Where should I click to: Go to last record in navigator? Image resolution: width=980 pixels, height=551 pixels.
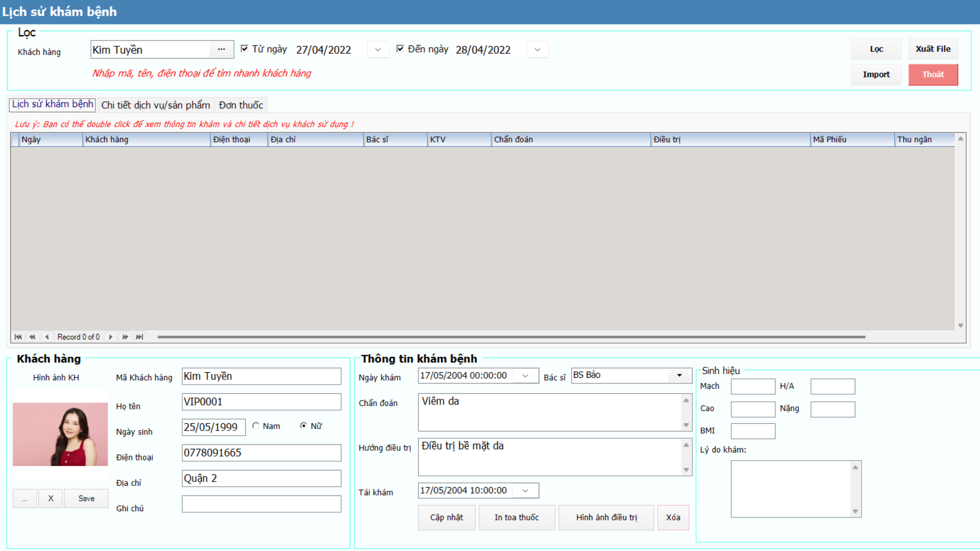(139, 337)
